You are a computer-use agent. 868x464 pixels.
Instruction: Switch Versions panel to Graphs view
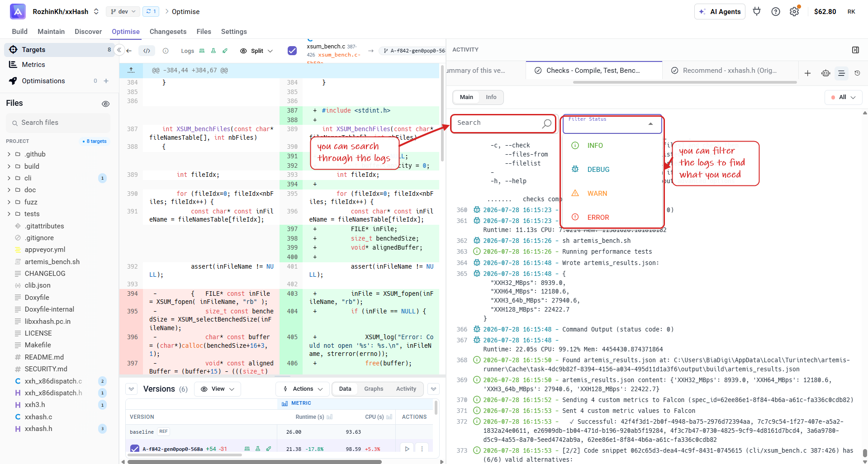374,389
